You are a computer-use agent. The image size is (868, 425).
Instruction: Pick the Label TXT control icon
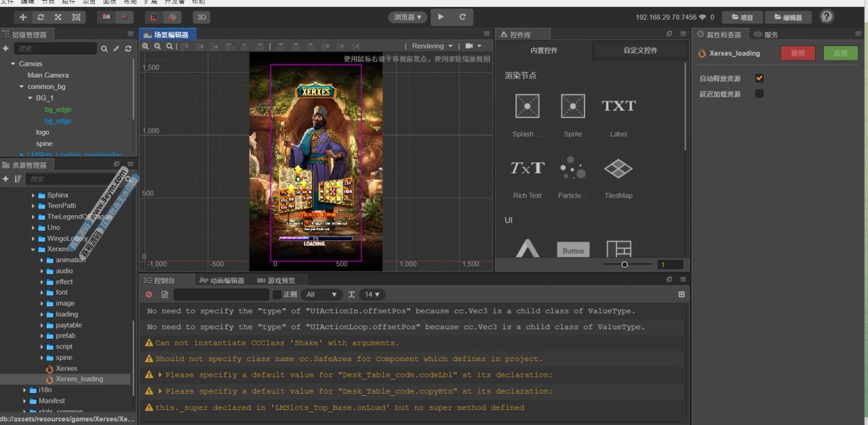[x=618, y=106]
